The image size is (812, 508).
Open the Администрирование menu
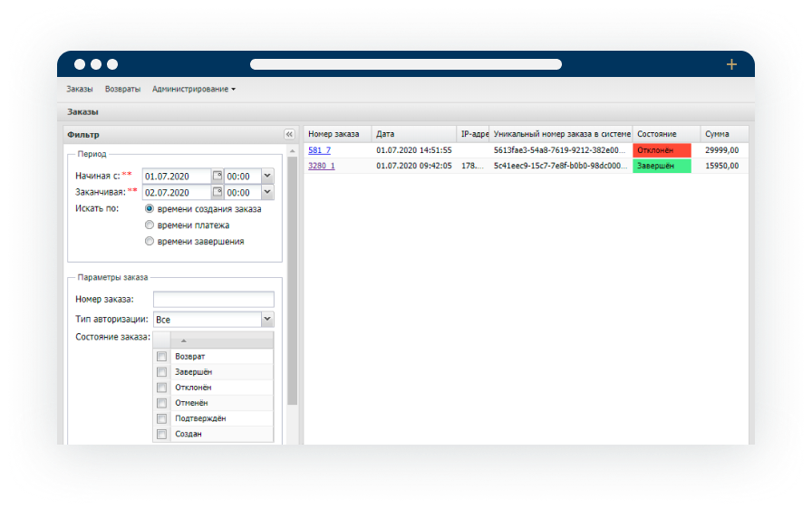click(x=193, y=90)
